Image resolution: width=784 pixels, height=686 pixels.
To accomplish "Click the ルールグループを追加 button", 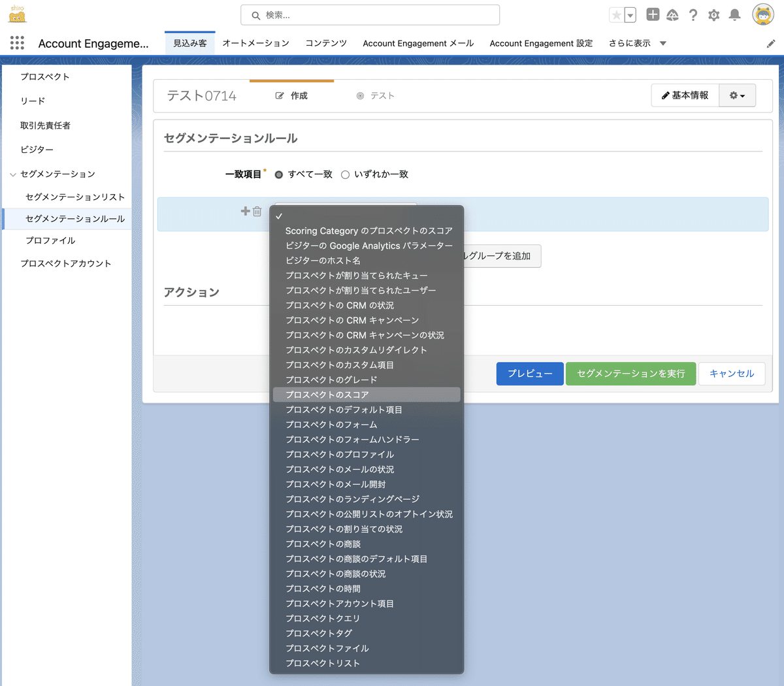I will tap(502, 256).
